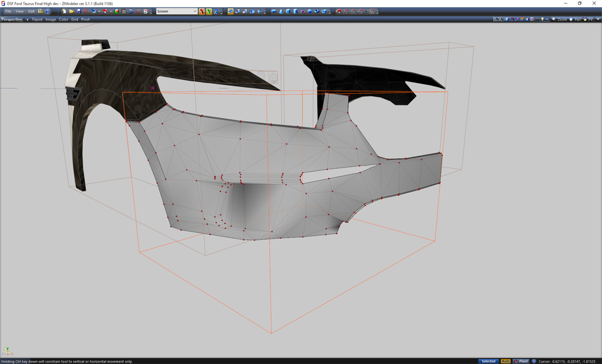Toggle the X axis constraint

202,11
